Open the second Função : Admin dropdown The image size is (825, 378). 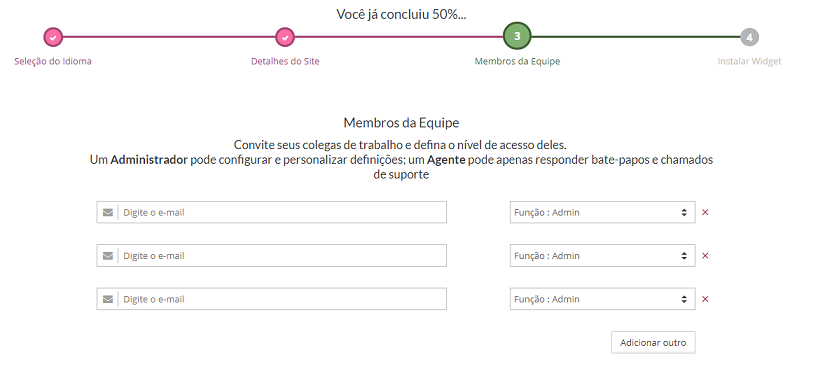point(602,255)
